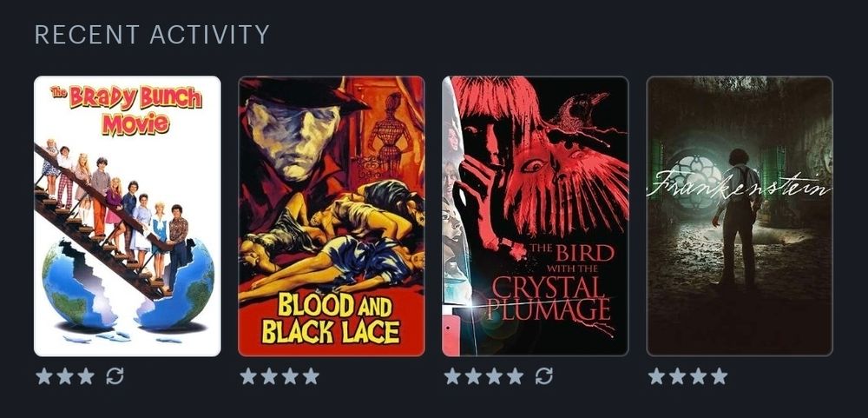
Task: Click the fourth star under Blood and Black Lace
Action: (311, 376)
